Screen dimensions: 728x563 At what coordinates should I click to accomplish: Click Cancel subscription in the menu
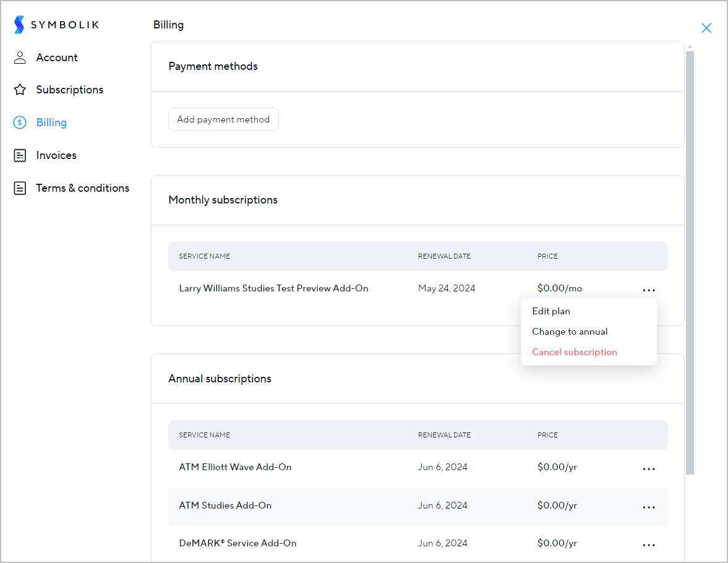coord(575,352)
